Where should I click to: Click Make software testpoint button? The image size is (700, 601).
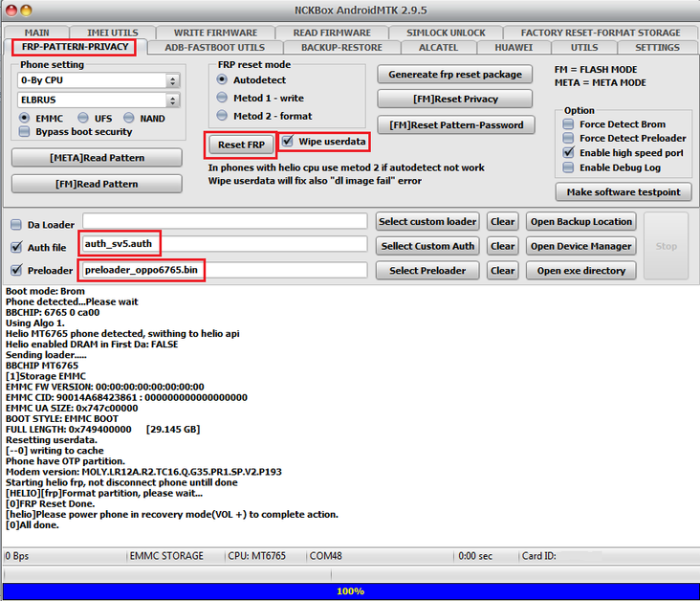click(x=623, y=192)
